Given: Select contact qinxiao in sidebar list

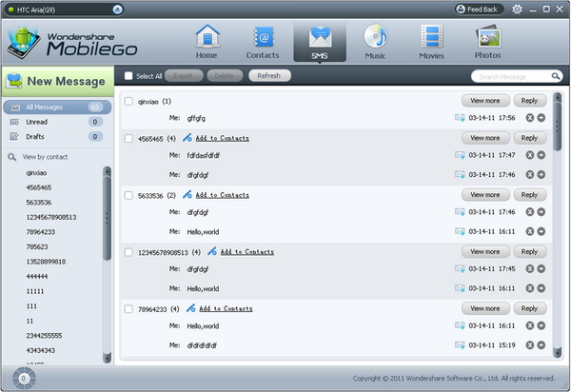Looking at the screenshot, I should (36, 173).
